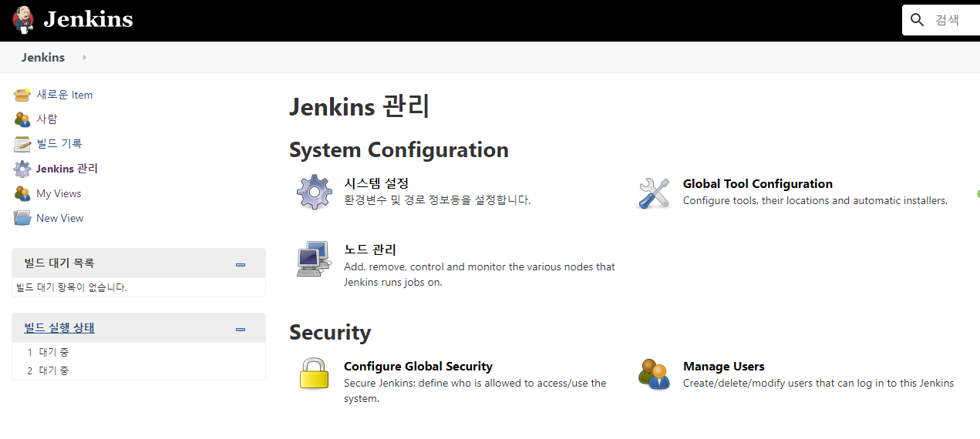Click '환경변수 및 경로 정보등을 설정합니다.' description

click(437, 200)
